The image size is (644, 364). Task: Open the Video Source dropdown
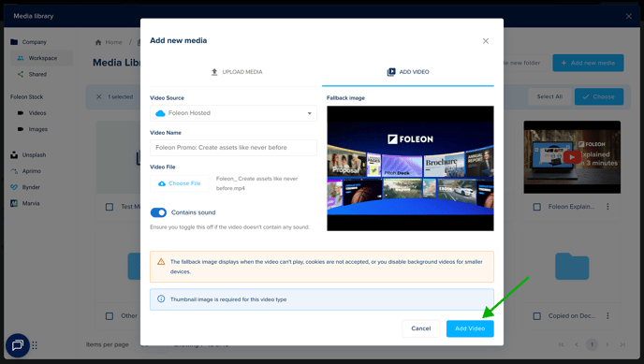pyautogui.click(x=233, y=113)
